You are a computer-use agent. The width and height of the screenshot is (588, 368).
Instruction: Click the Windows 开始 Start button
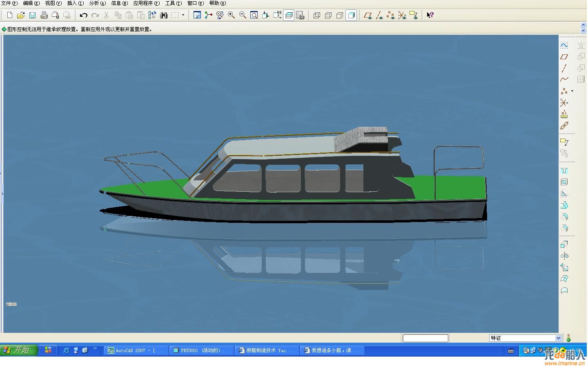tap(19, 350)
